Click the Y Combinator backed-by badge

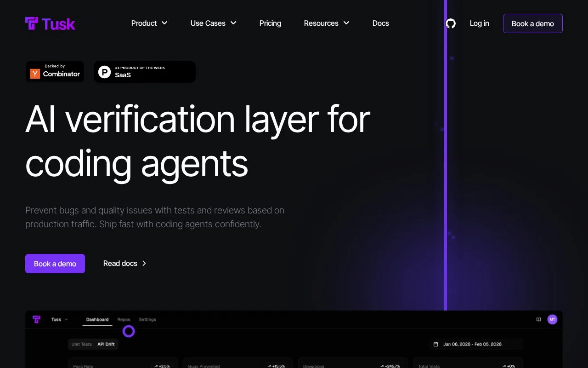[x=55, y=71]
